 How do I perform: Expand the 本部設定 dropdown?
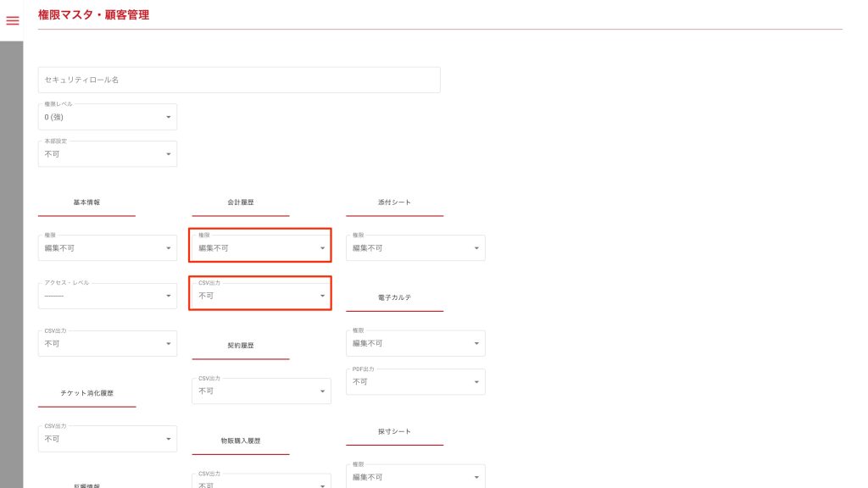pyautogui.click(x=108, y=154)
